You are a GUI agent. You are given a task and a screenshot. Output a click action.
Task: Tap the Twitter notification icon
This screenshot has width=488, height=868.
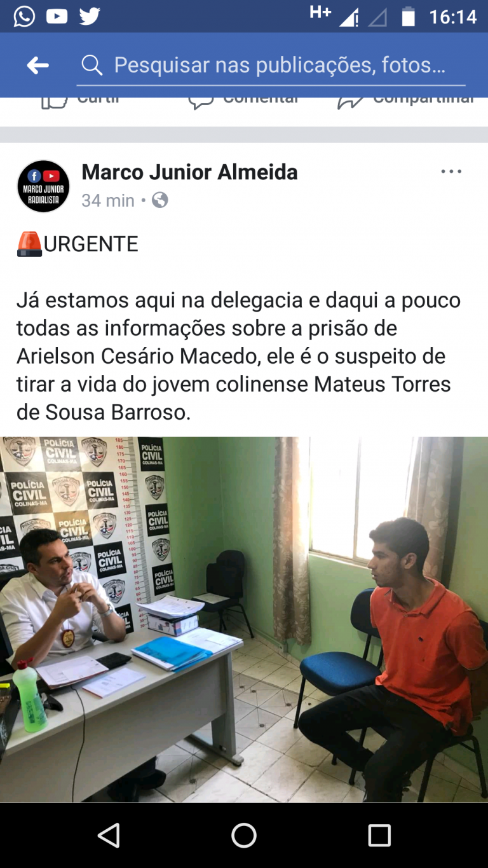[x=90, y=17]
